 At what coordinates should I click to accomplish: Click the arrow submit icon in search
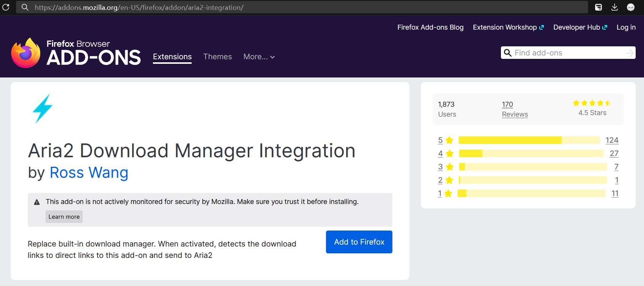629,53
